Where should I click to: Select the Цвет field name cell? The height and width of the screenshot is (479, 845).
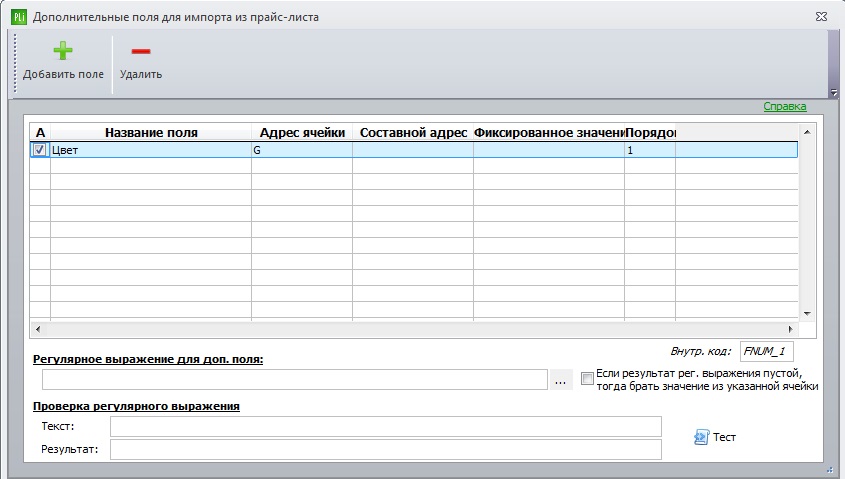coord(151,150)
